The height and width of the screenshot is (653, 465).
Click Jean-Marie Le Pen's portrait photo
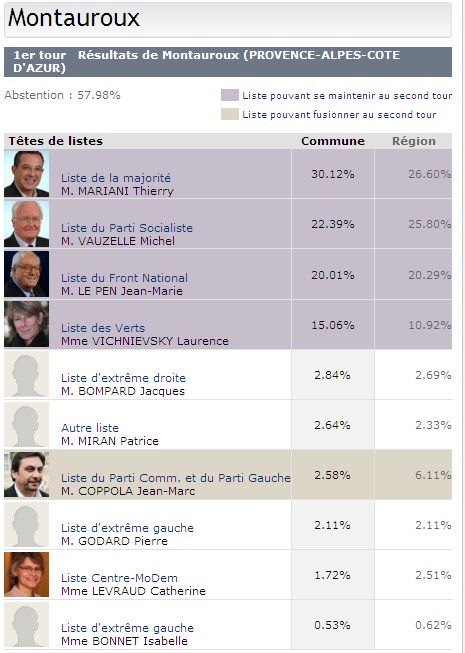[x=27, y=274]
